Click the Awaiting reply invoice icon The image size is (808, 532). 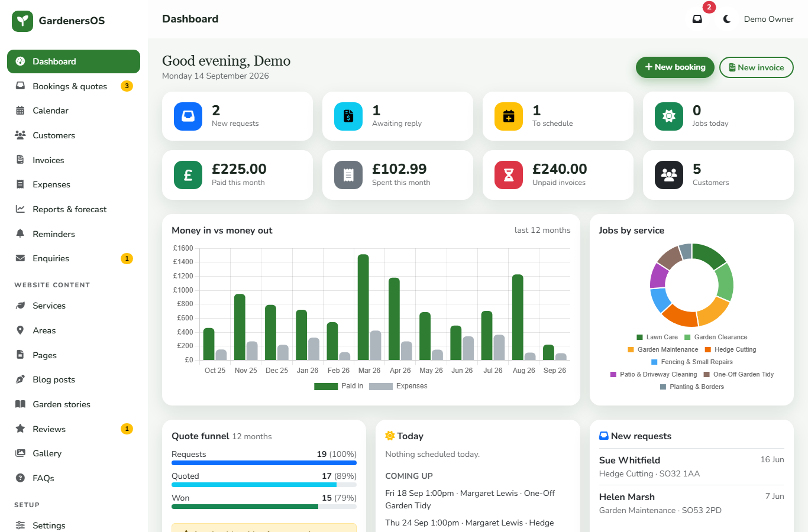click(348, 116)
